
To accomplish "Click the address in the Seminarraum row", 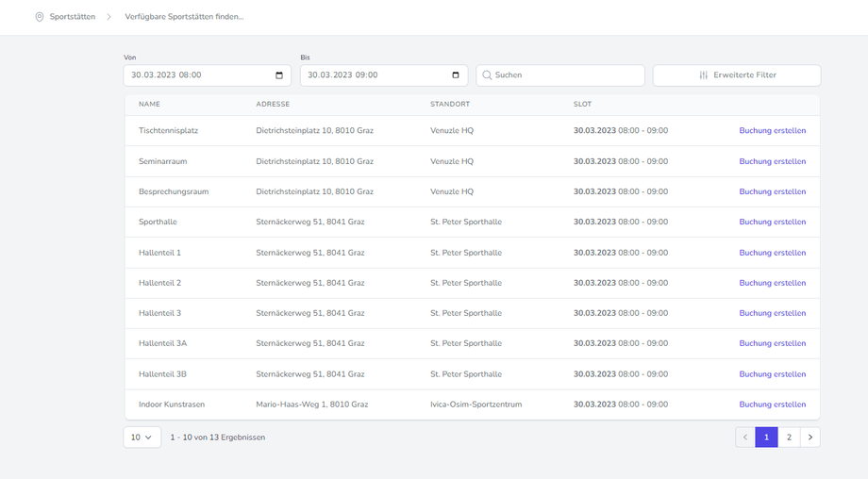I will [x=314, y=161].
